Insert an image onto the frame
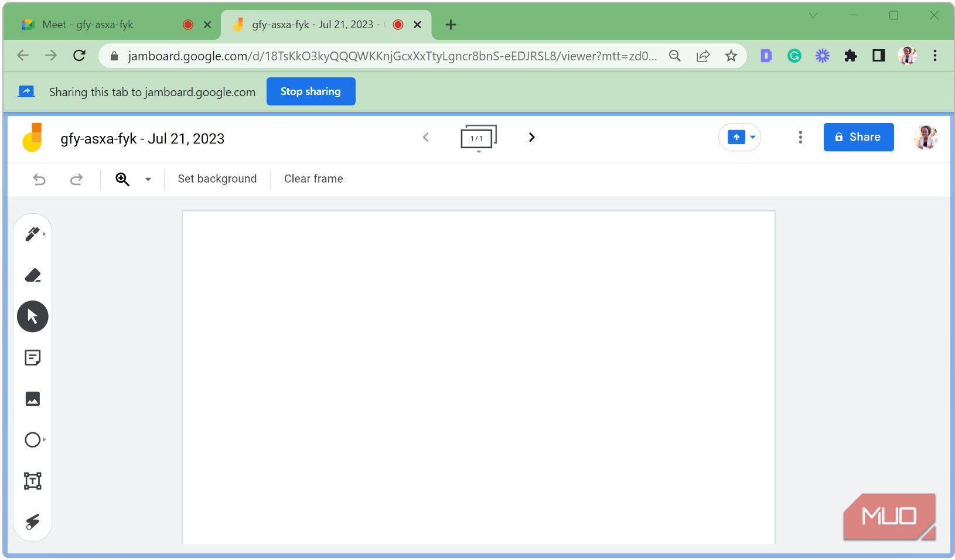Viewport: 955px width, 560px height. [32, 399]
